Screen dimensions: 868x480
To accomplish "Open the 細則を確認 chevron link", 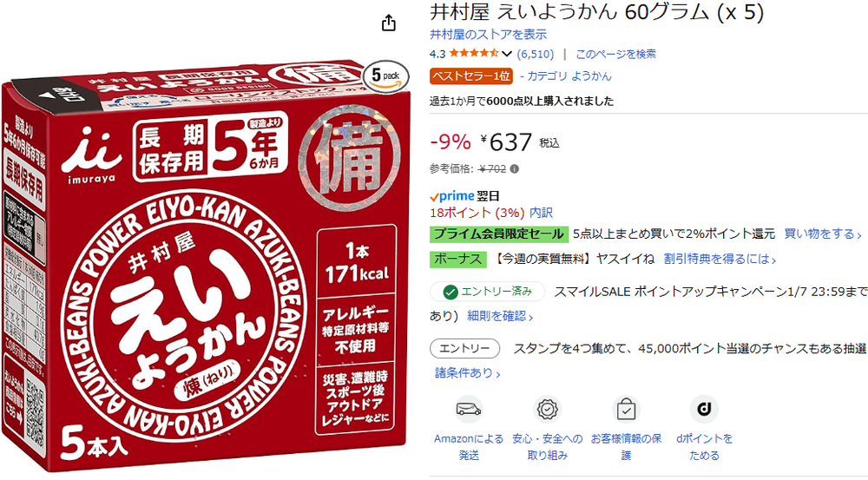I will pos(501,316).
